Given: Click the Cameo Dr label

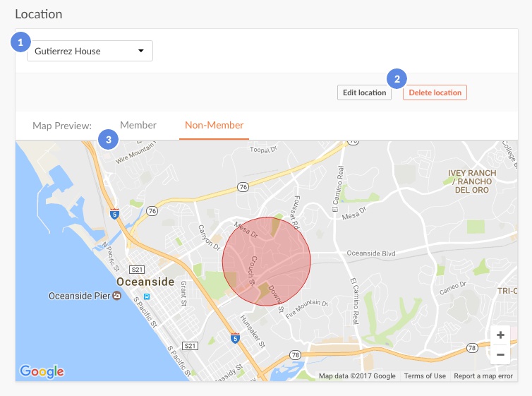Looking at the screenshot, I should 452,289.
